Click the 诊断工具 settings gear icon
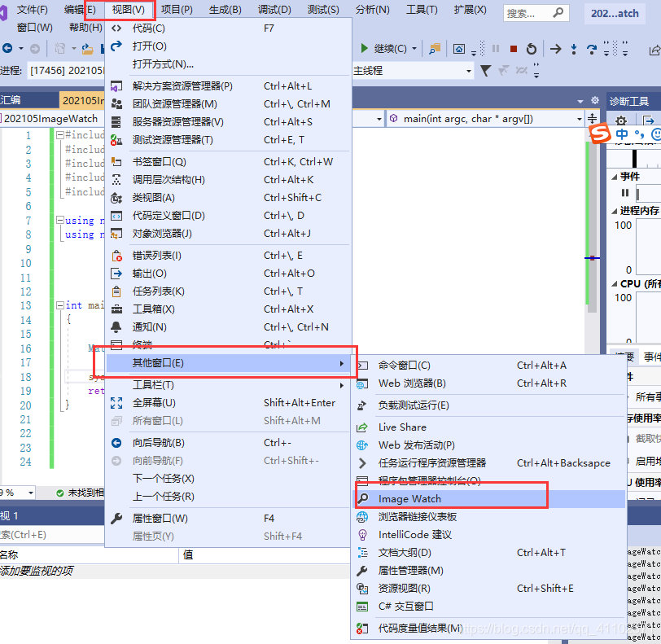661x644 pixels. (620, 120)
